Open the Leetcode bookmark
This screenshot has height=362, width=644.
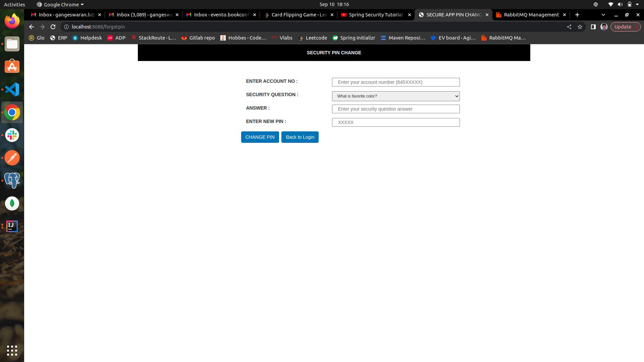tap(312, 38)
